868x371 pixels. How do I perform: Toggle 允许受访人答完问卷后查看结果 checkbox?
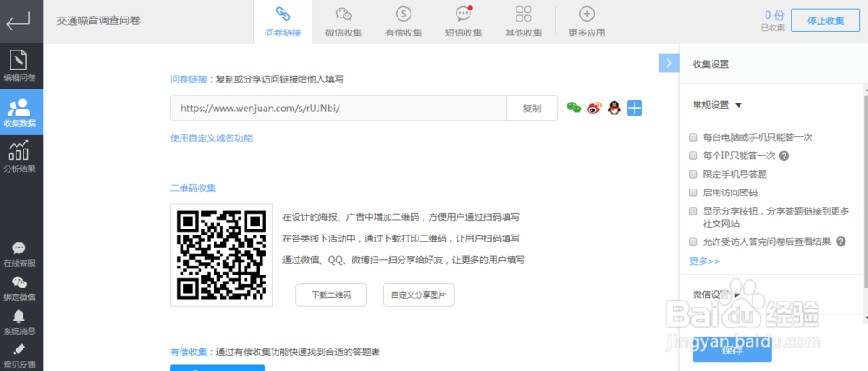[x=693, y=242]
